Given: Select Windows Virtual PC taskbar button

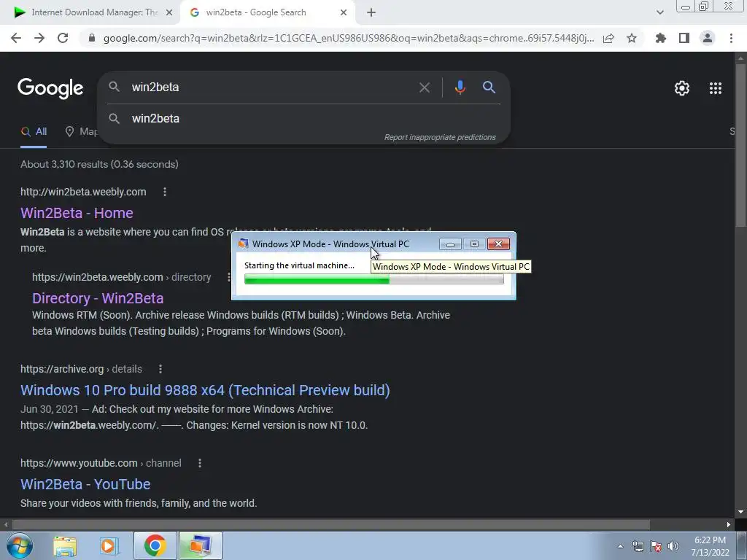Looking at the screenshot, I should (201, 545).
